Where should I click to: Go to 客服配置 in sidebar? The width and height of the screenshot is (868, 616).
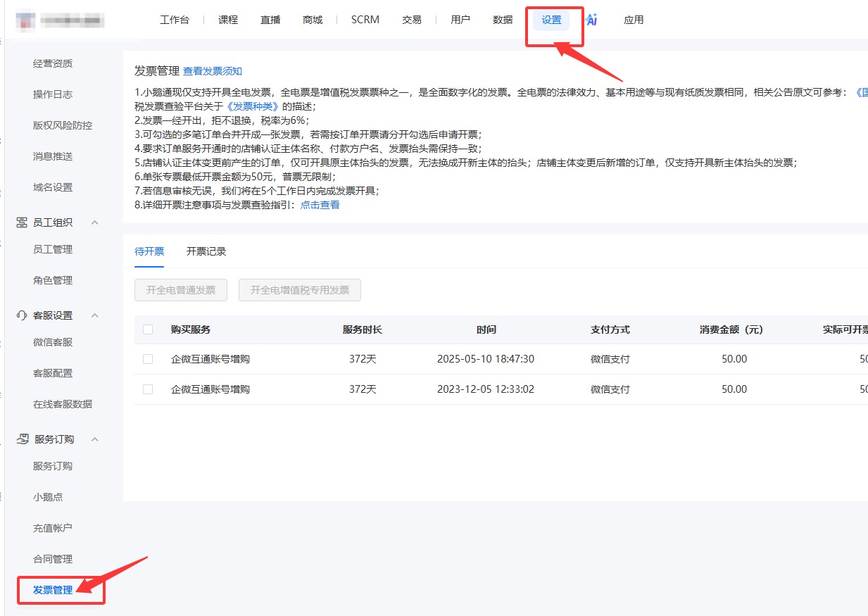(x=53, y=373)
